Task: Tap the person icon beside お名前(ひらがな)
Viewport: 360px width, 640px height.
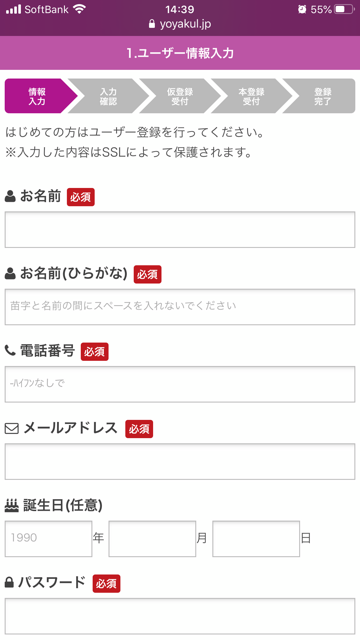Action: [x=10, y=274]
